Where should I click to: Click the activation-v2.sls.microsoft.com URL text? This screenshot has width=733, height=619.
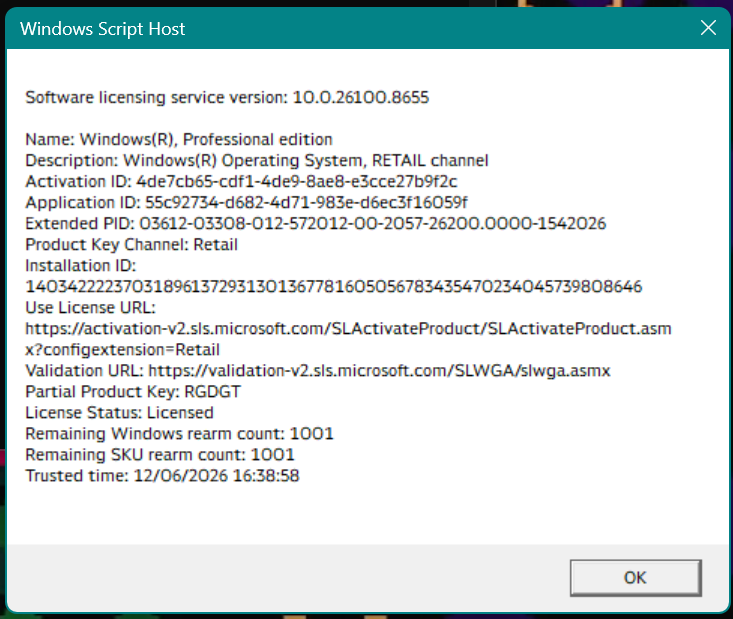348,329
